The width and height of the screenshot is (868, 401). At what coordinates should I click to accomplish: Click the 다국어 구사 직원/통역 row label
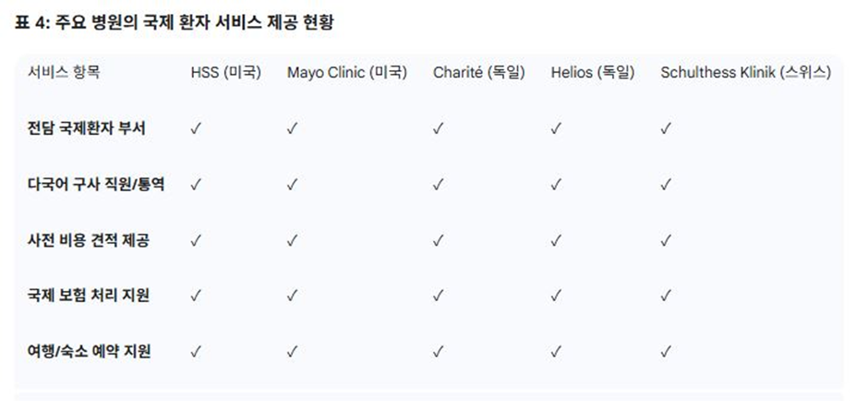pos(96,185)
